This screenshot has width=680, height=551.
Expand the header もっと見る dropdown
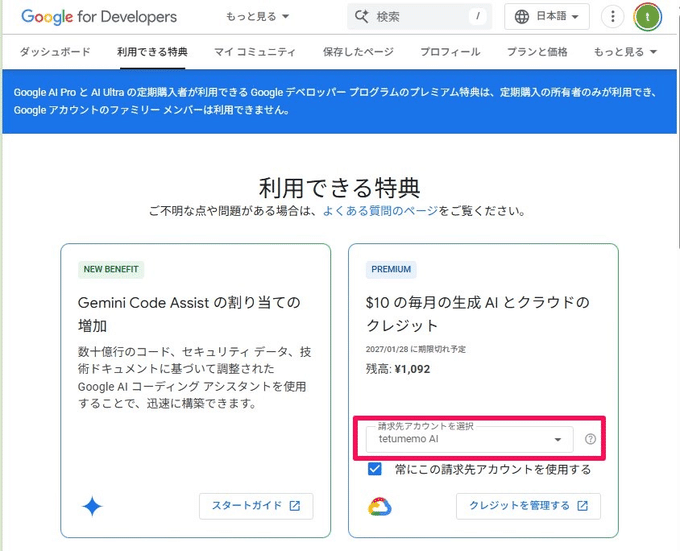click(x=257, y=16)
